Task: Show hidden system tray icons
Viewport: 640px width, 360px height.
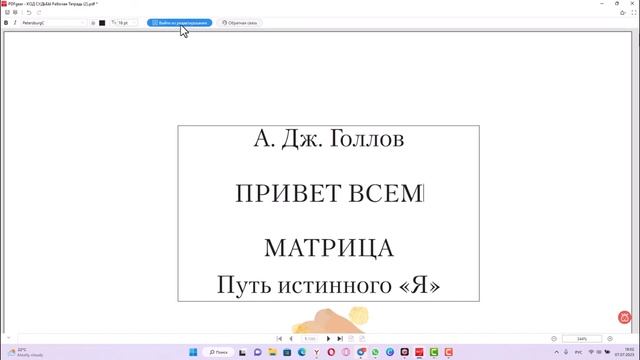Action: click(556, 352)
